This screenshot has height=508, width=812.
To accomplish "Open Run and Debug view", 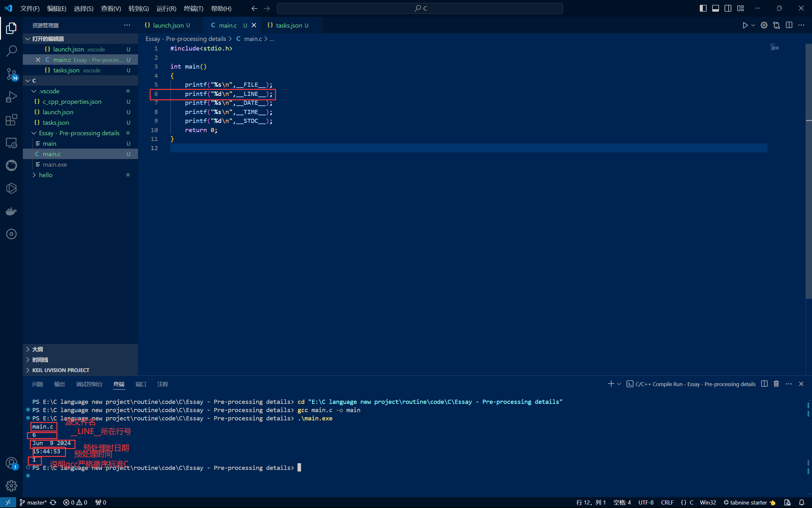I will pyautogui.click(x=11, y=97).
